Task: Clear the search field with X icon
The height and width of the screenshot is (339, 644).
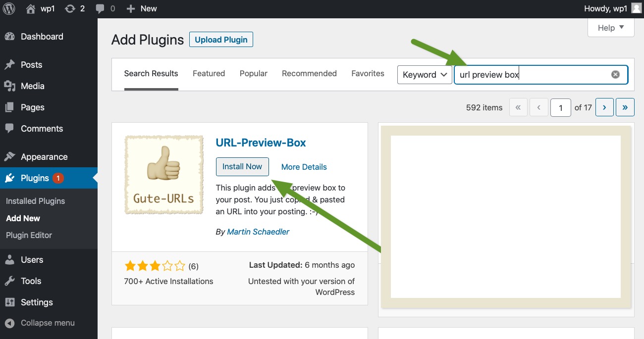Action: (x=615, y=75)
